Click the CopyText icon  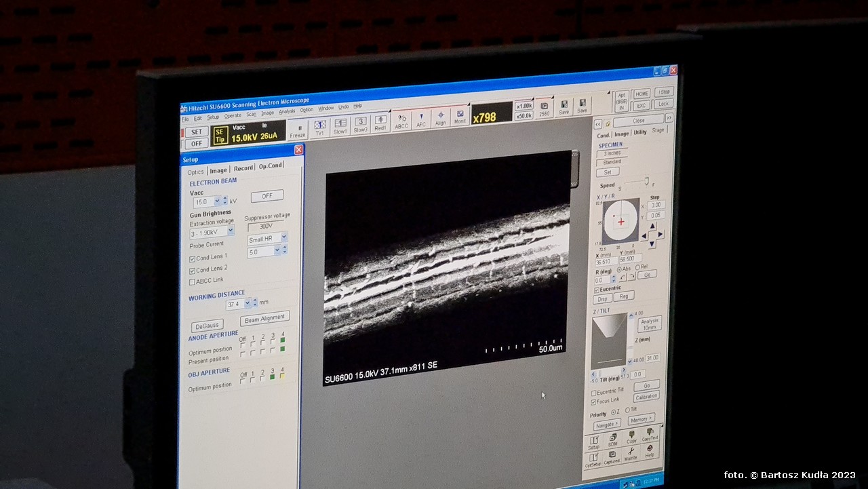click(650, 433)
